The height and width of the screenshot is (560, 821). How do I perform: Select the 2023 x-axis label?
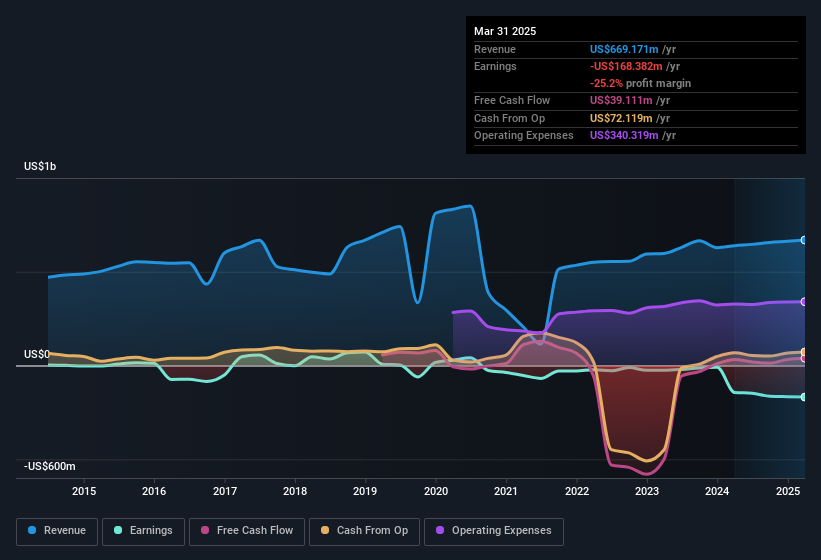coord(647,491)
